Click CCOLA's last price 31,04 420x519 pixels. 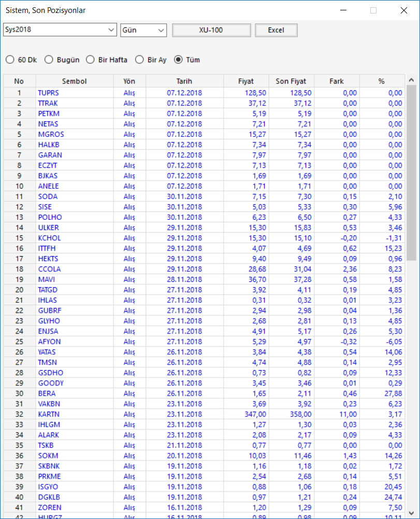[302, 269]
